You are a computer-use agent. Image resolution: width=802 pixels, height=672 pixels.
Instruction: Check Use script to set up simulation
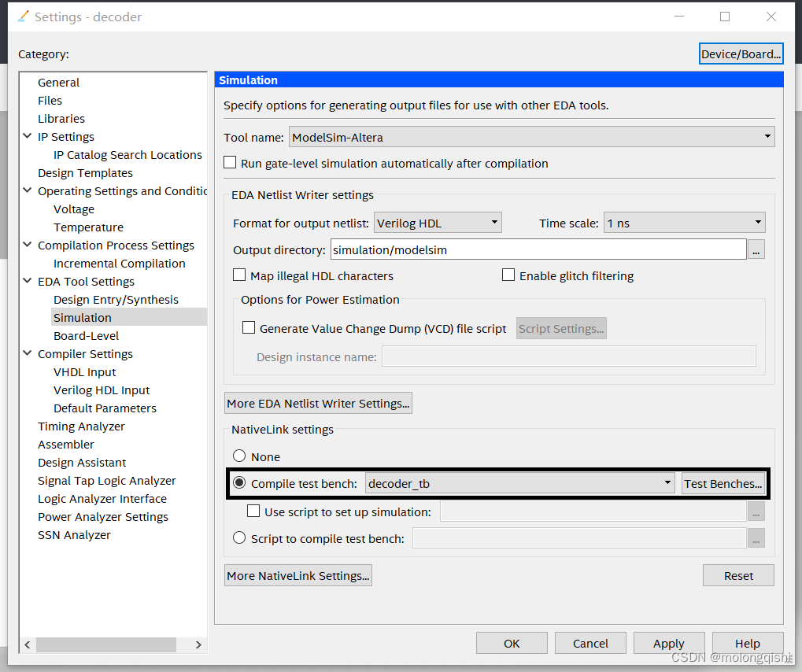tap(253, 511)
